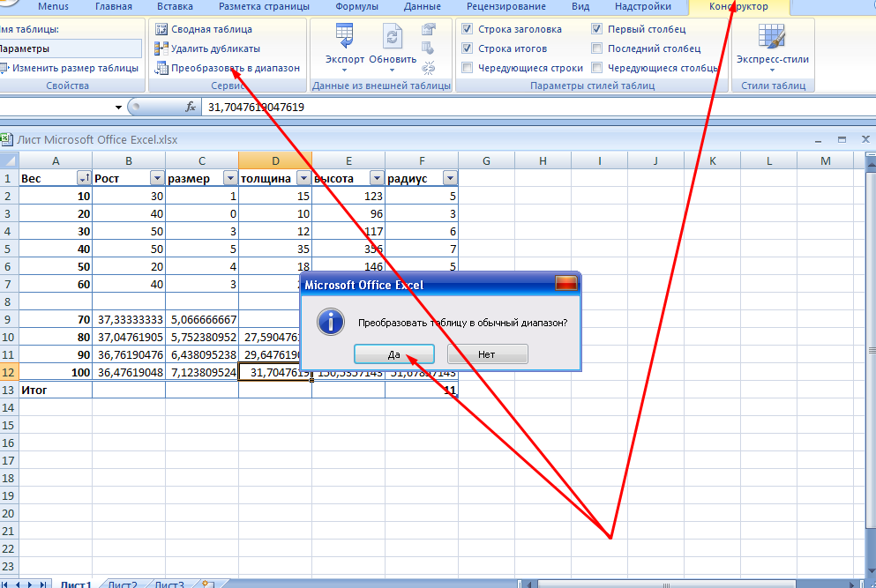Open the высота column filter dropdown

pos(377,178)
